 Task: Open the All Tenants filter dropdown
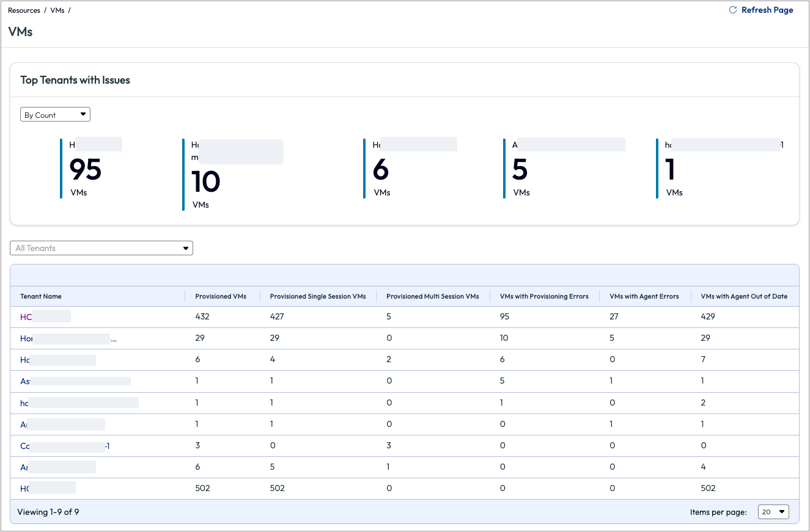[x=101, y=248]
